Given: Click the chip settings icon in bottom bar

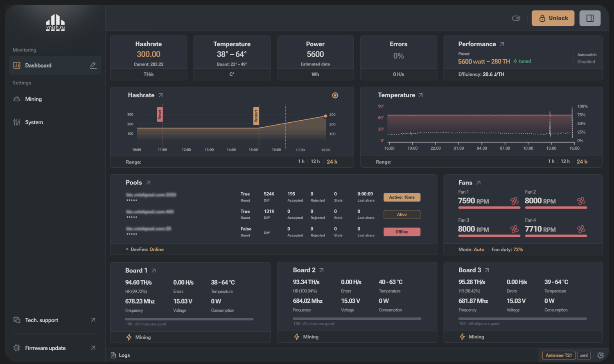Looking at the screenshot, I should (x=600, y=355).
